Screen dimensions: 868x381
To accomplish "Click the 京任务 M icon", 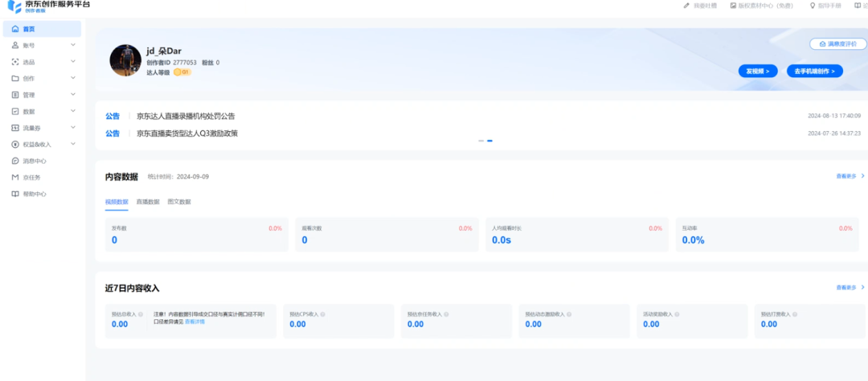I will click(x=15, y=178).
